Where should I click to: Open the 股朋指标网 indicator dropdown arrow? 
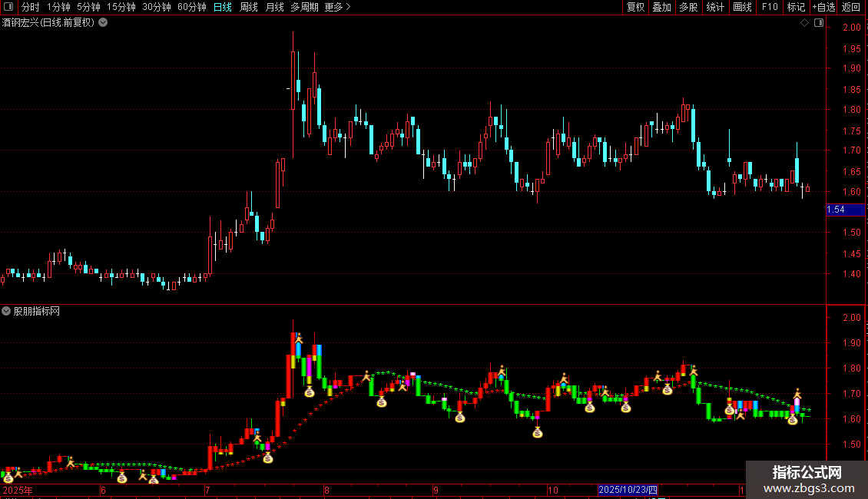pos(6,312)
